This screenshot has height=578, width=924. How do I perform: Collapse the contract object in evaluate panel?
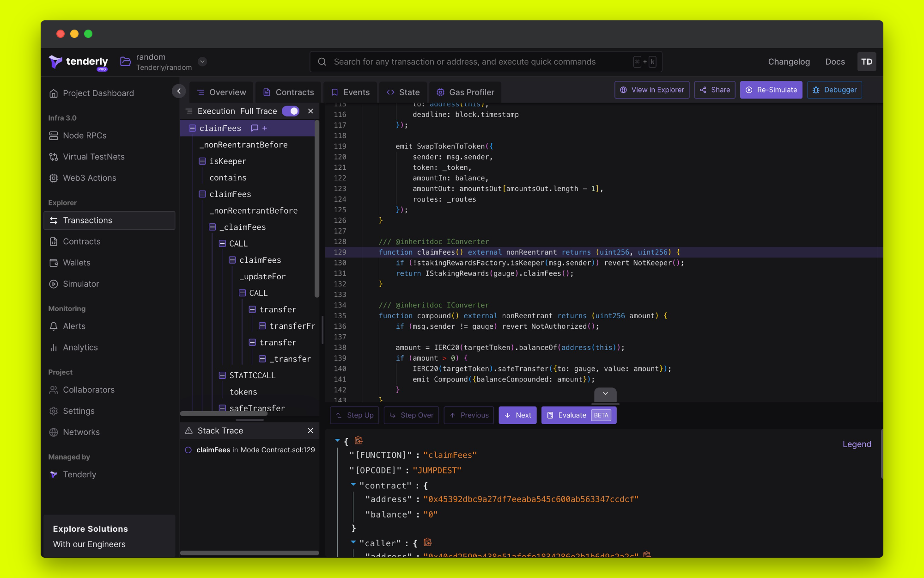pos(353,486)
